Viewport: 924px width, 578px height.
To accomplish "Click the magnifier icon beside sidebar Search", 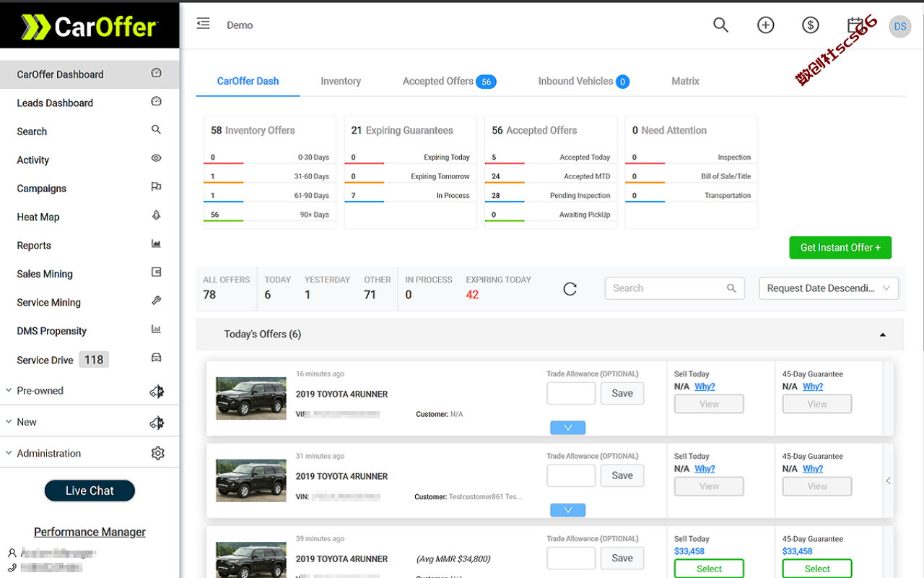I will coord(156,130).
